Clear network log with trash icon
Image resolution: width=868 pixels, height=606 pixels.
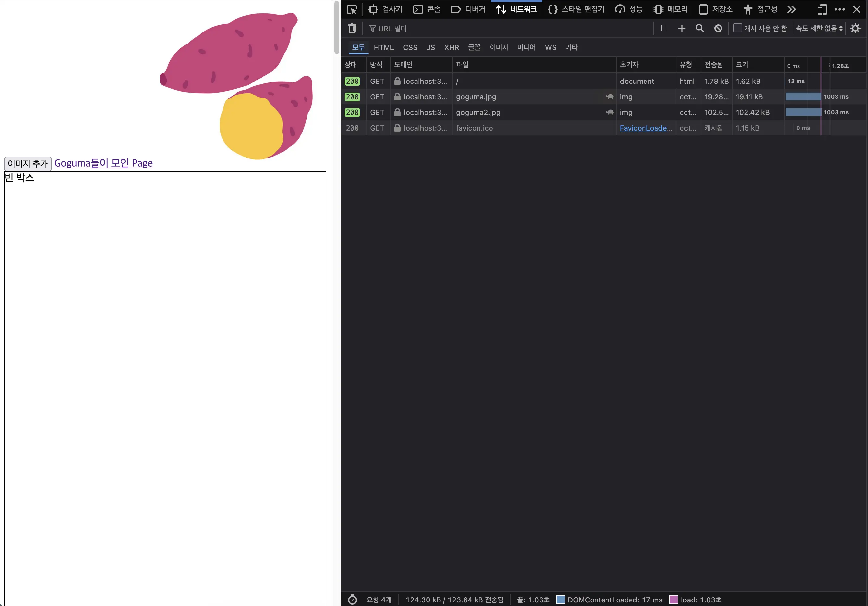click(x=352, y=28)
